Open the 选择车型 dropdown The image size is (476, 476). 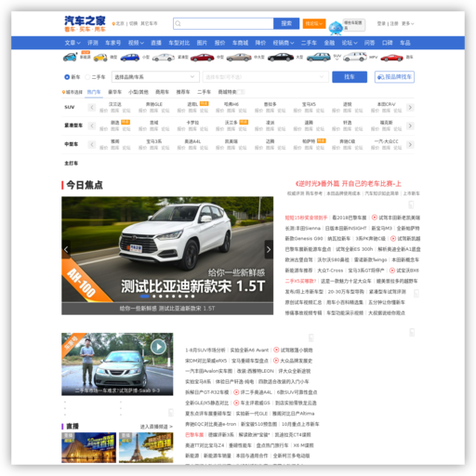click(265, 77)
